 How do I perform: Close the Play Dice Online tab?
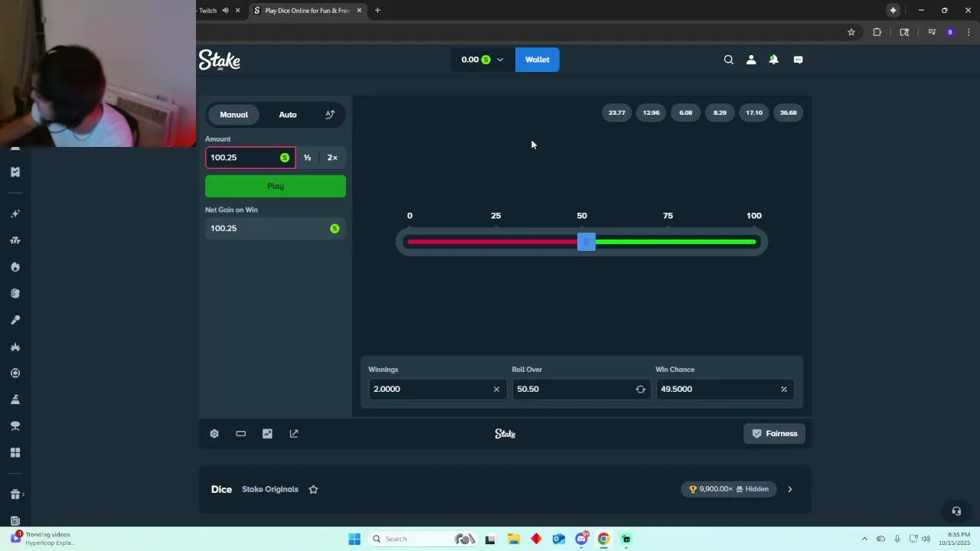[358, 11]
